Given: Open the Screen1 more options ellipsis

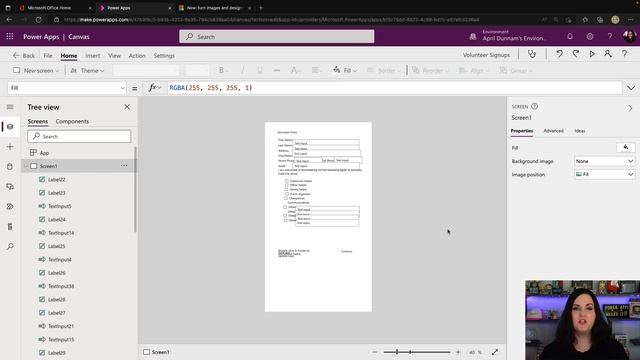Looking at the screenshot, I should (x=124, y=166).
